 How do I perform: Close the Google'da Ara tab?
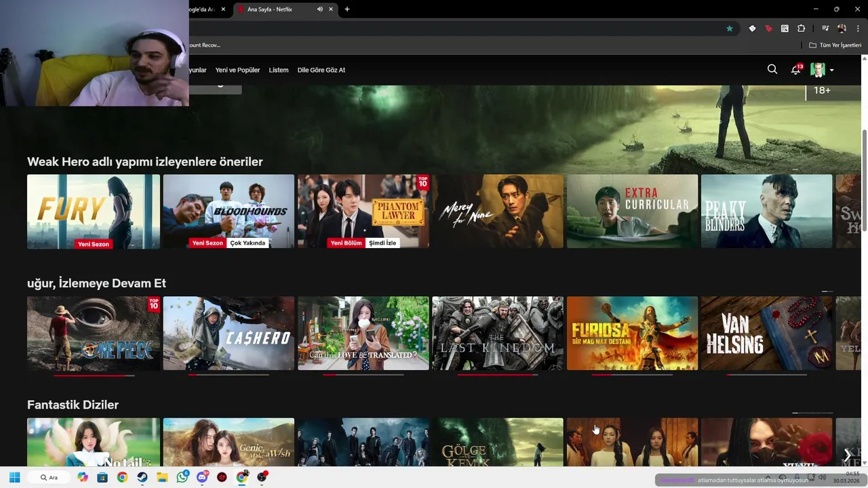[x=223, y=9]
